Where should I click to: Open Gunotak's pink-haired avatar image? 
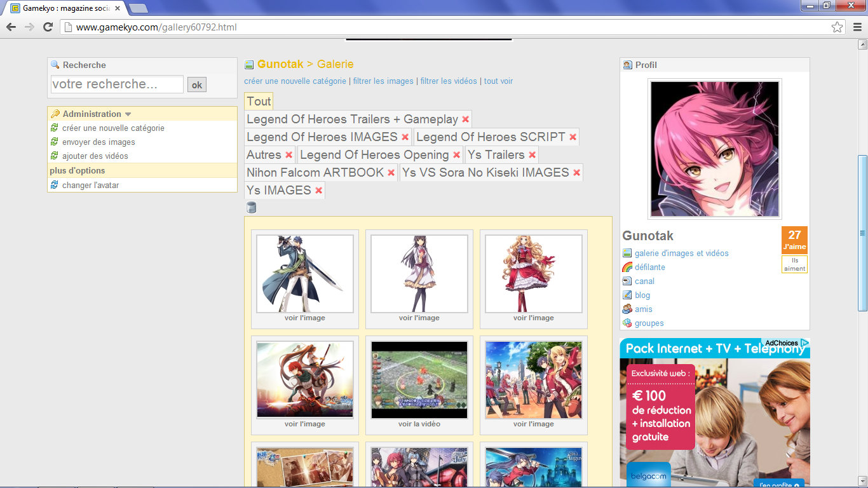[715, 149]
